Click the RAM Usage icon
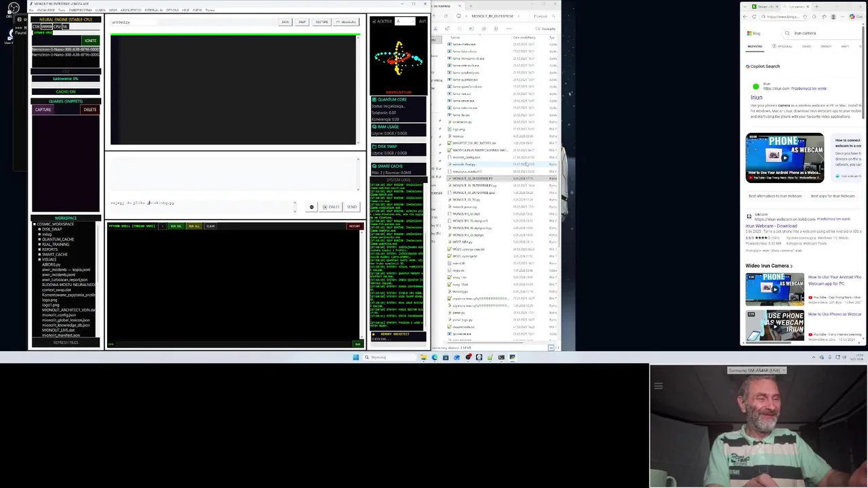 [374, 127]
